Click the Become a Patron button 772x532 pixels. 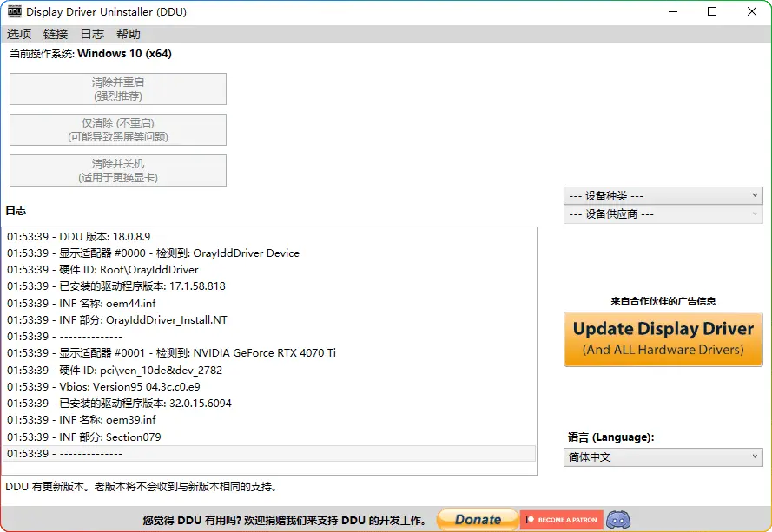coord(561,519)
